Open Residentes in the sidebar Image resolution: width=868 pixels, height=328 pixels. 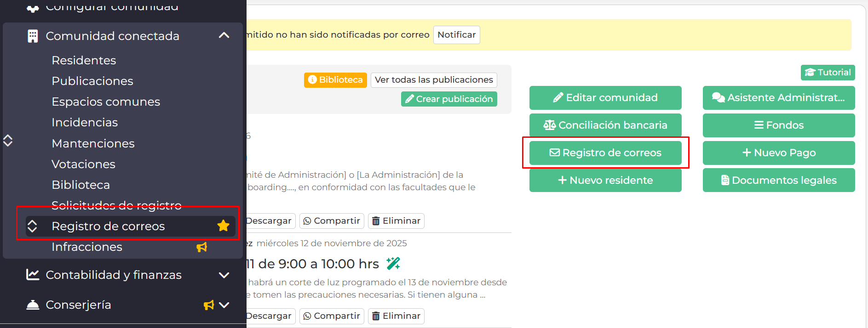[84, 60]
